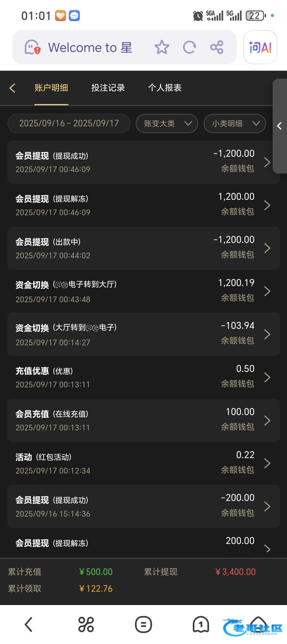Bookmark page with the star icon

pyautogui.click(x=162, y=47)
